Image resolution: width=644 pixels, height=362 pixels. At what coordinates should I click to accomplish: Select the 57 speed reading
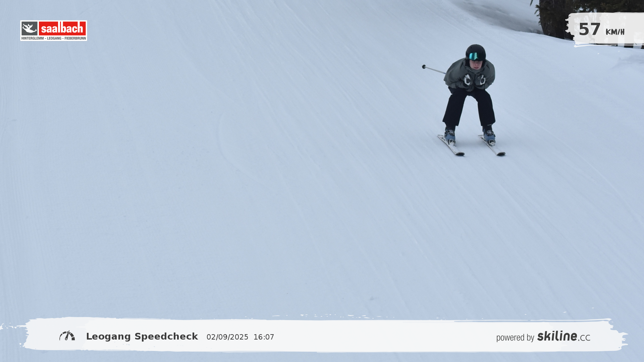tap(589, 29)
